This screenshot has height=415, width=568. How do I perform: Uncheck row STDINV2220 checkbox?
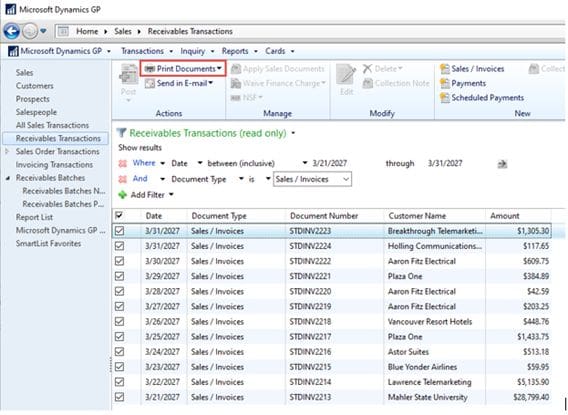click(x=119, y=292)
